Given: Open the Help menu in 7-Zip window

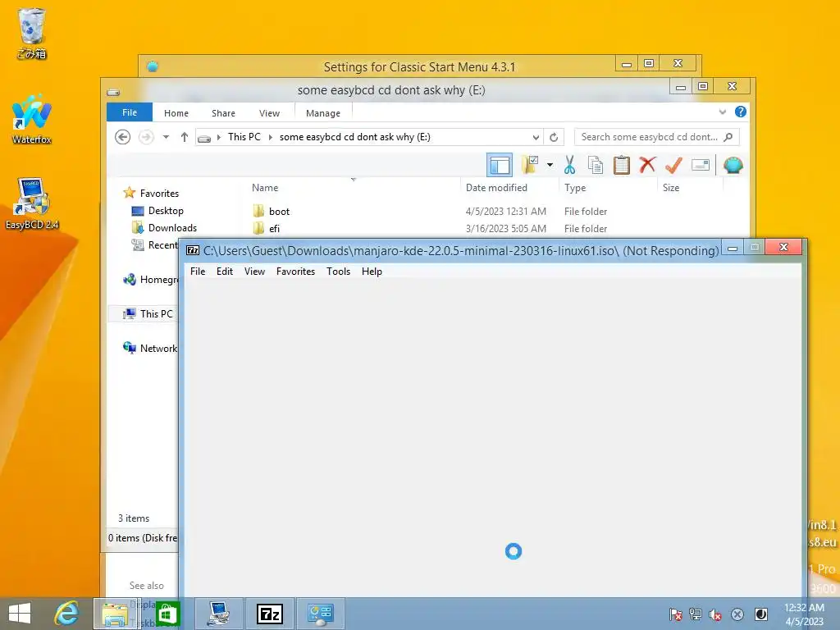Looking at the screenshot, I should (x=372, y=272).
